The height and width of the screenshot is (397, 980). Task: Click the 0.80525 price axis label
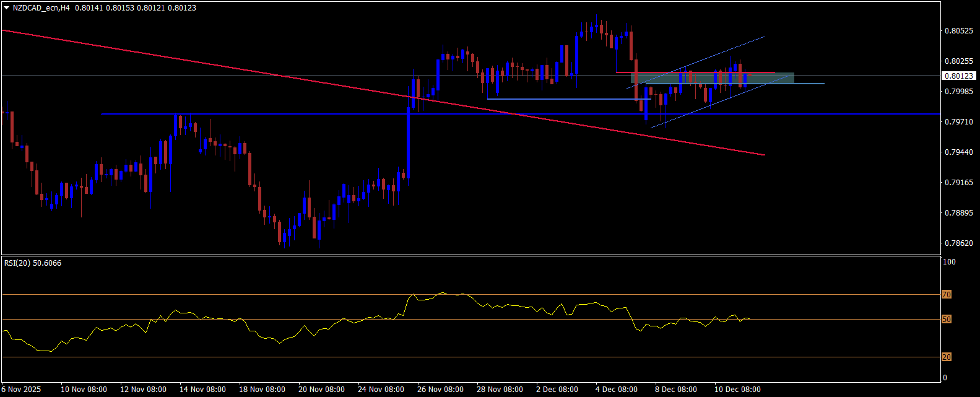(x=959, y=31)
